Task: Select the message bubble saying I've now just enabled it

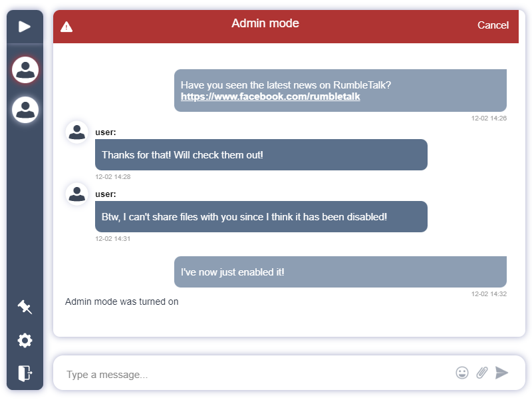Action: pos(340,272)
